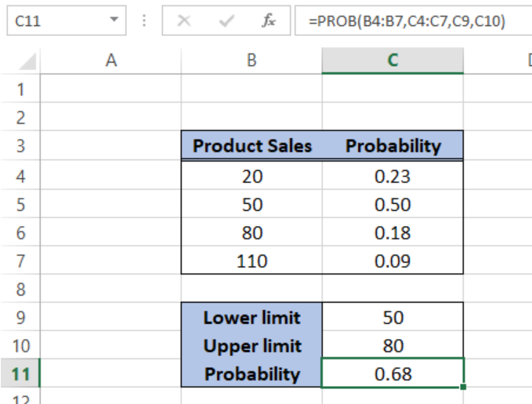Click the 'Lower limit' label cell
Viewport: 532px width, 404px height.
coord(252,318)
